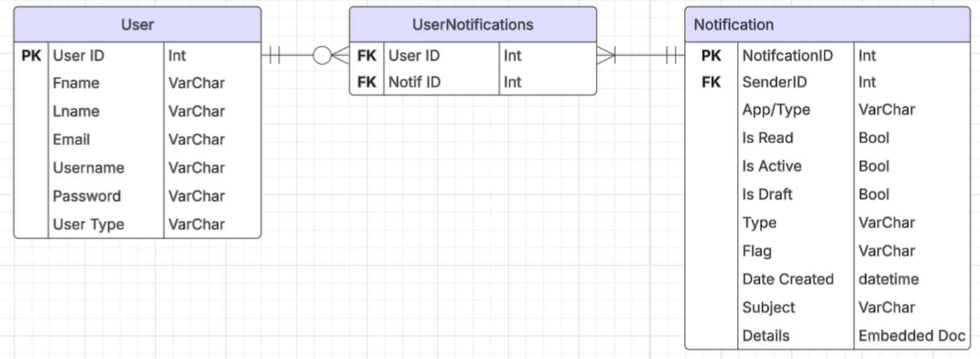
Task: Click the Is Read attribute
Action: (767, 138)
